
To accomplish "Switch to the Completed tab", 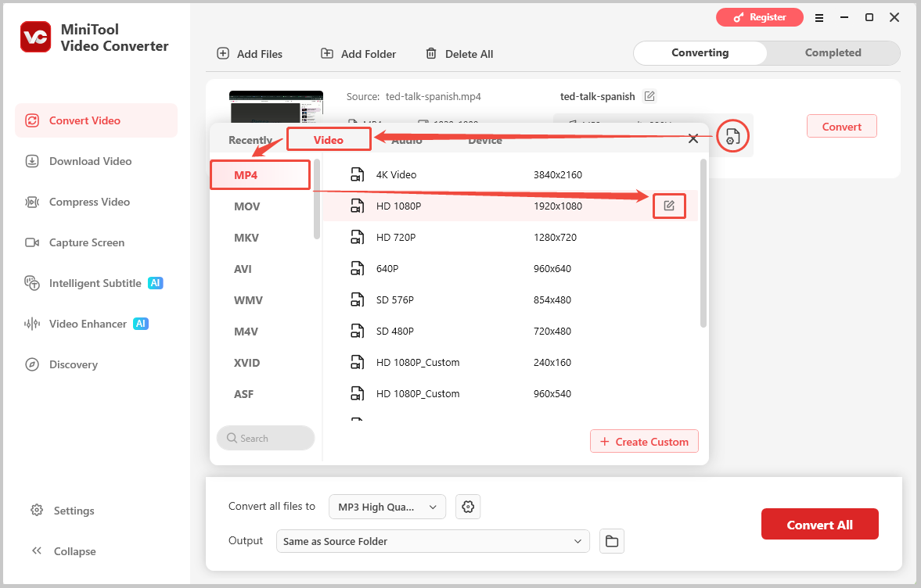I will coord(833,53).
